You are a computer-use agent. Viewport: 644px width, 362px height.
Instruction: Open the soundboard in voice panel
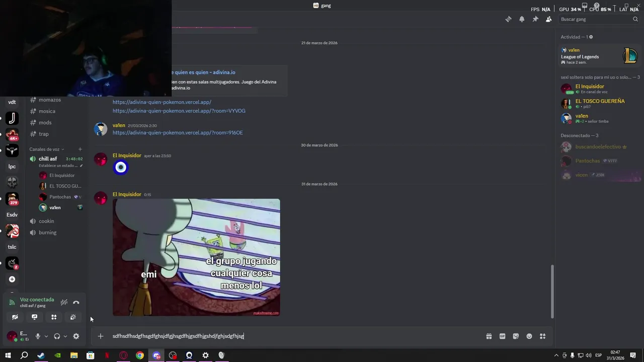(x=73, y=317)
